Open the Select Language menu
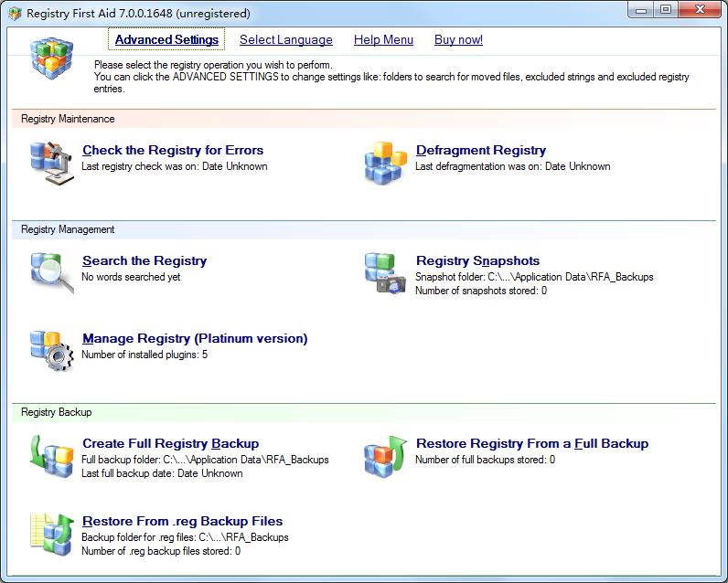The width and height of the screenshot is (728, 583). 285,39
